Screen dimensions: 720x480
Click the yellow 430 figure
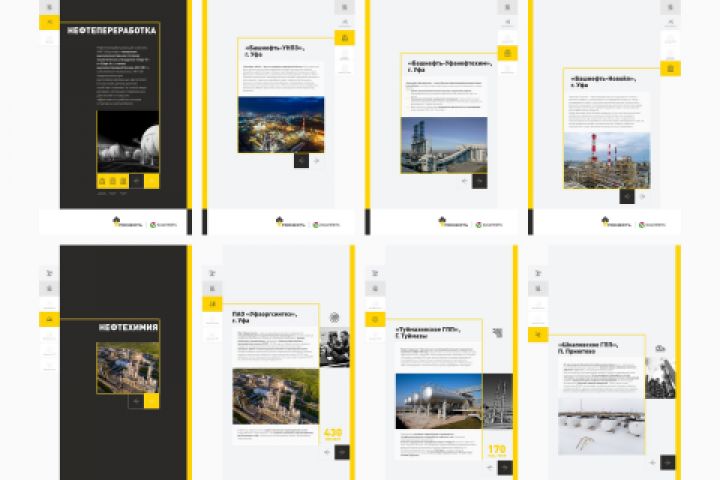(333, 435)
